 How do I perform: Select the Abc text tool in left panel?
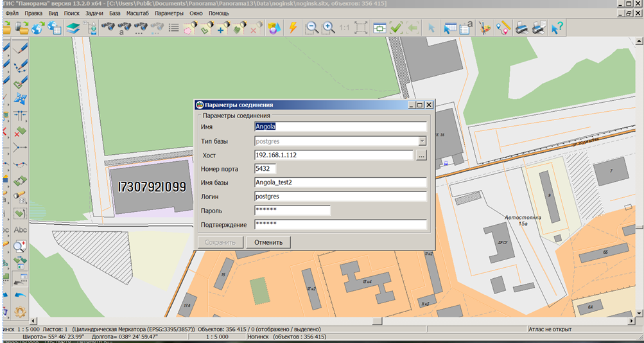pyautogui.click(x=21, y=230)
